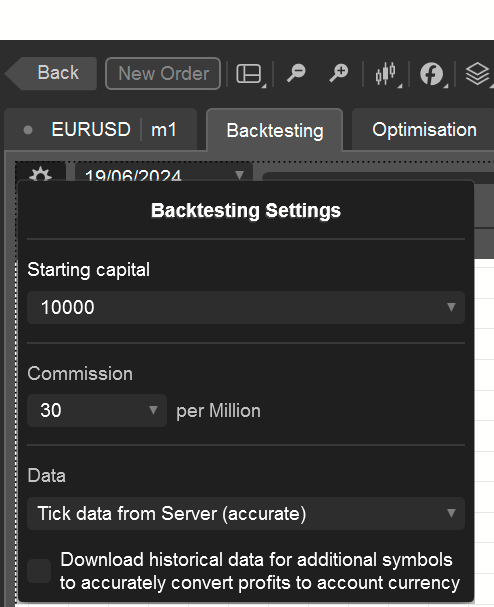
Task: Click the dot beside EURUSD
Action: (28, 130)
